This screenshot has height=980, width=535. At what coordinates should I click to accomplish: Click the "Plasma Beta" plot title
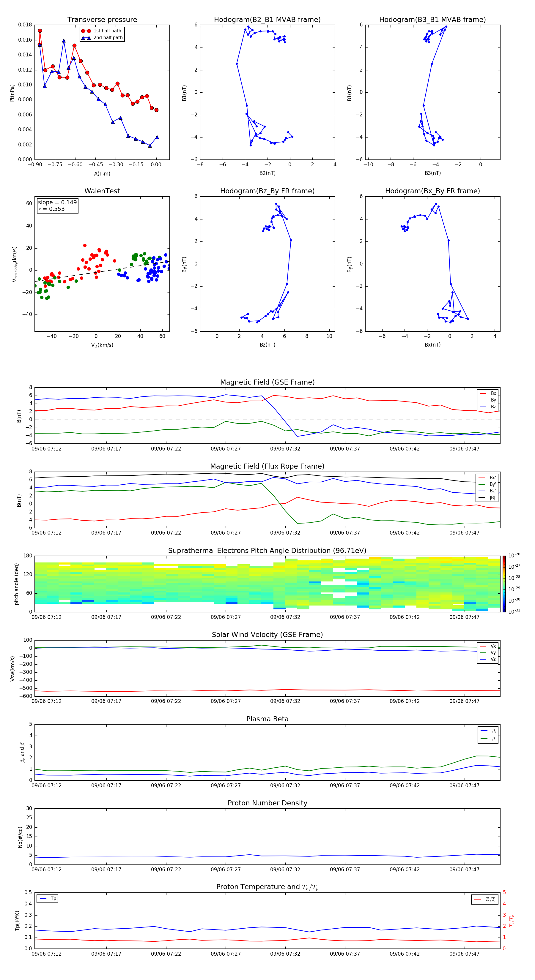pyautogui.click(x=267, y=719)
